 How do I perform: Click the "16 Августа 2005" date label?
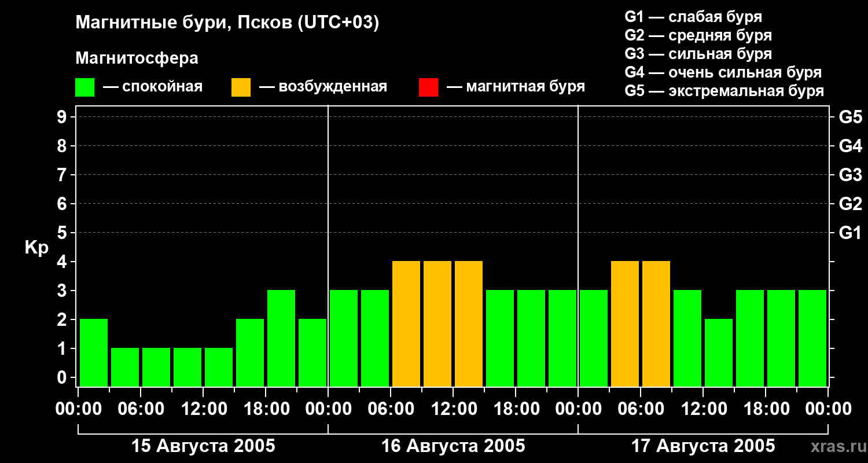[x=453, y=446]
